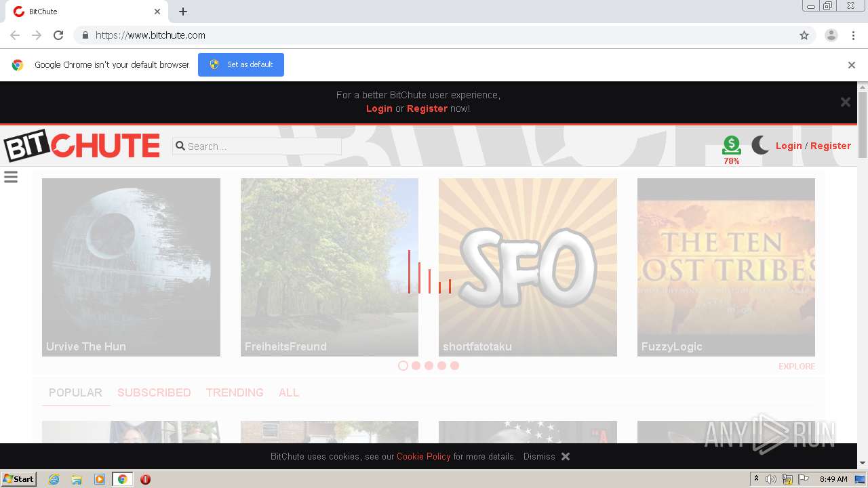Click red Opera icon in taskbar
This screenshot has height=488, width=868.
point(145,479)
